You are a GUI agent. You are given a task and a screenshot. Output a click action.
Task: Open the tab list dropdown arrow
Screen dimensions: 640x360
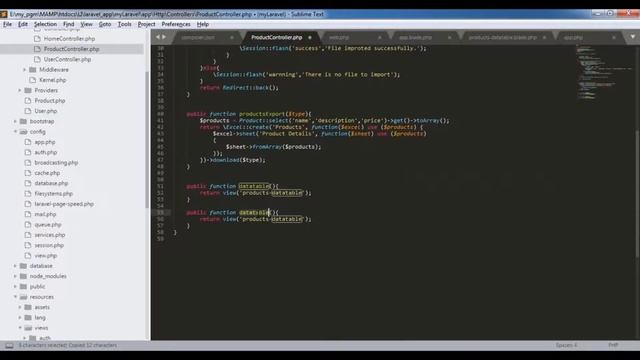click(x=633, y=37)
